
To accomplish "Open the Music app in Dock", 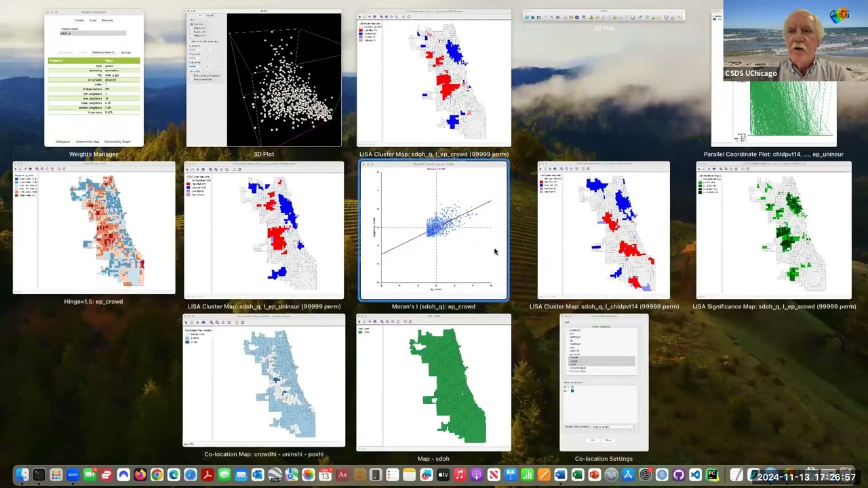I will click(460, 474).
